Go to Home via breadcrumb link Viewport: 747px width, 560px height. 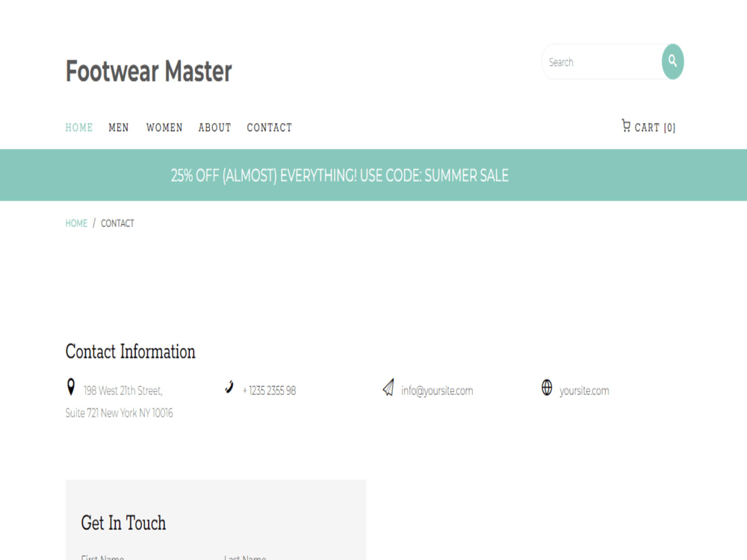tap(76, 223)
